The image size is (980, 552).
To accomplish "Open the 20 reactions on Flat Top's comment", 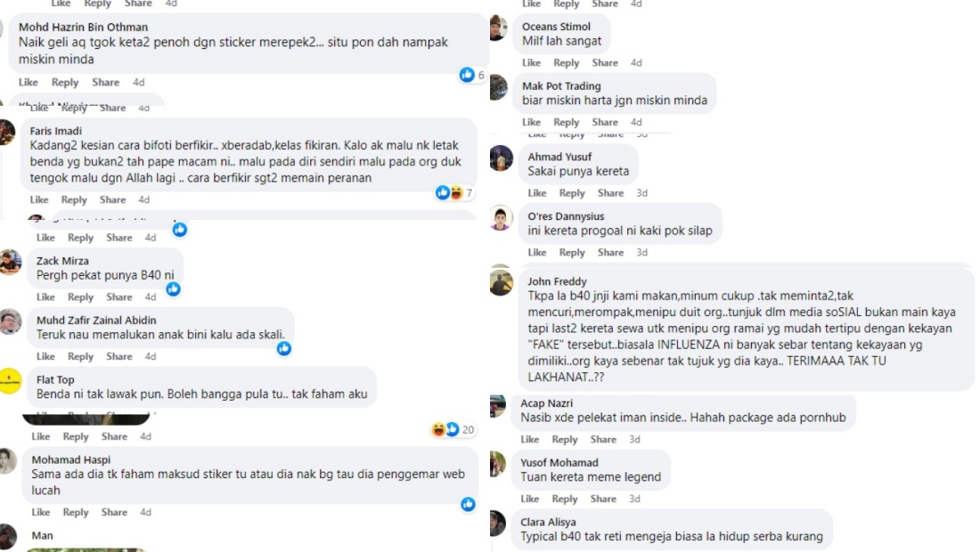I will [x=453, y=430].
